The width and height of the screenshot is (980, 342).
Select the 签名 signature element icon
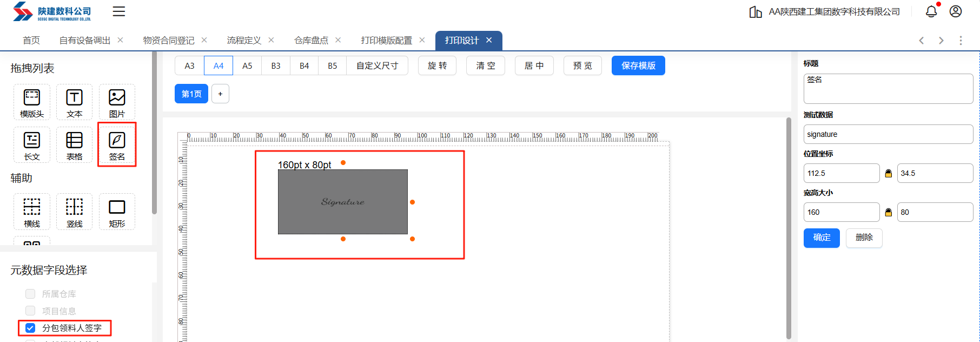click(x=117, y=144)
